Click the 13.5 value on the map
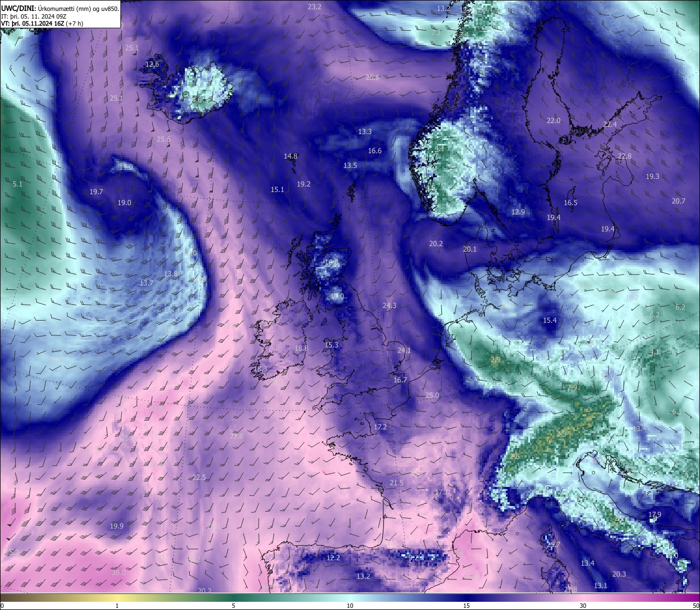The width and height of the screenshot is (700, 610). click(350, 165)
